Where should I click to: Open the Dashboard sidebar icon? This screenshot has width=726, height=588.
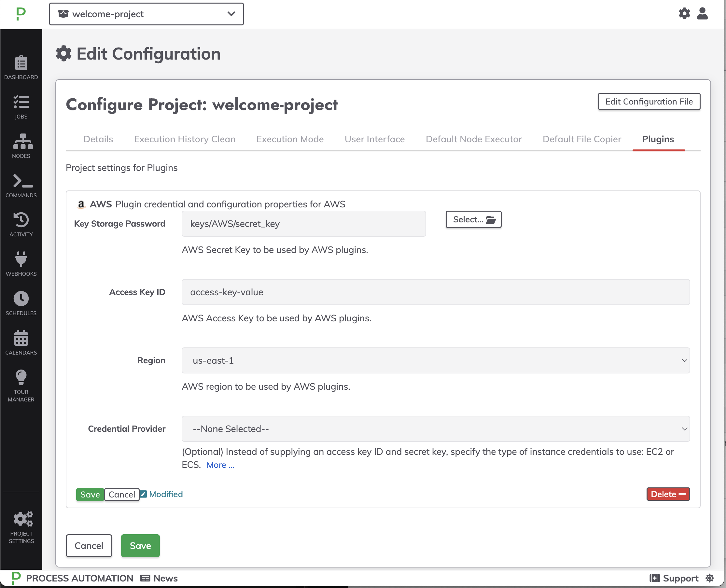point(21,63)
